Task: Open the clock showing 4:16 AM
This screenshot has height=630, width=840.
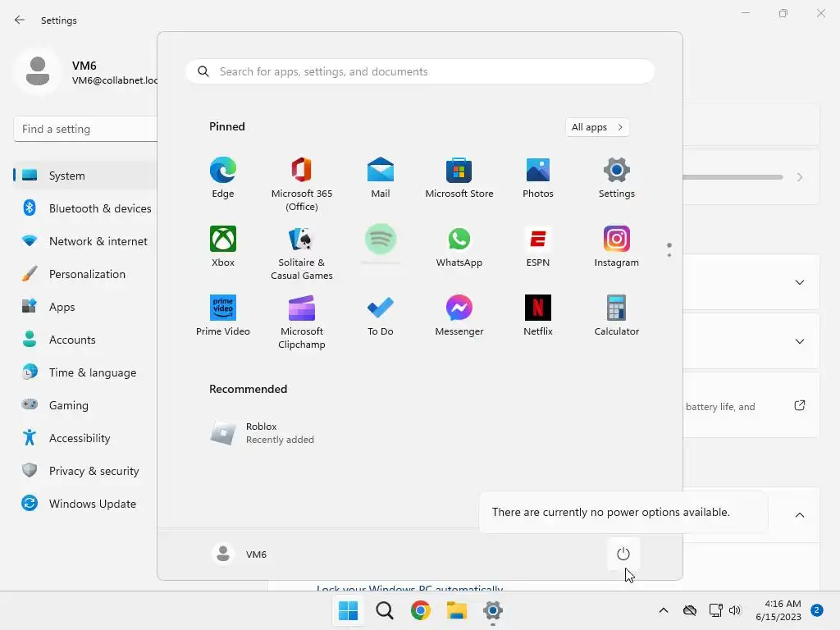Action: (778, 610)
